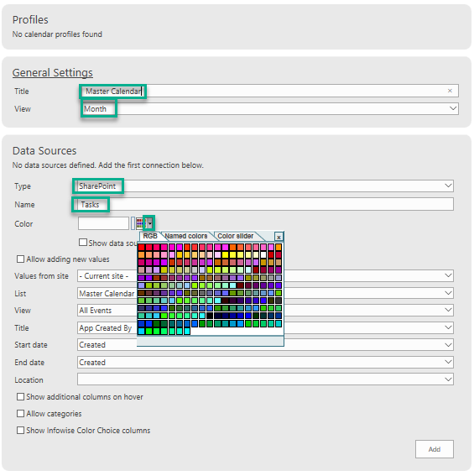Open the End date dropdown
474x476 pixels.
pyautogui.click(x=266, y=362)
